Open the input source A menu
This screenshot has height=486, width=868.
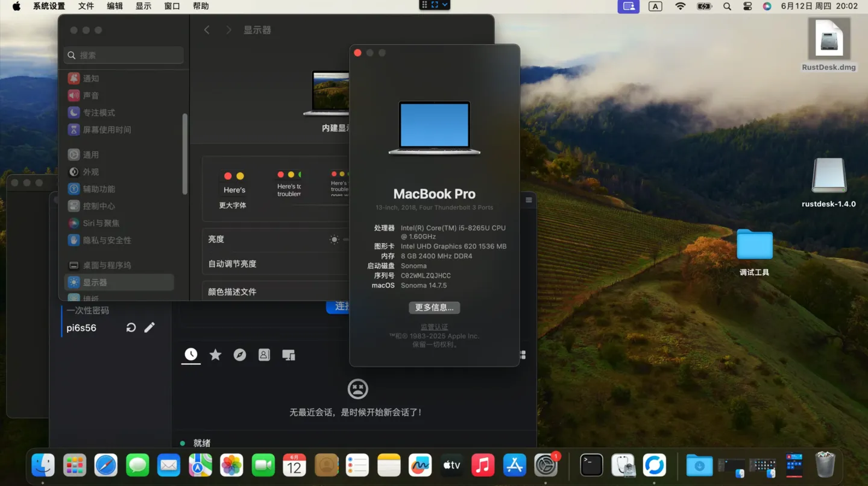(x=655, y=6)
